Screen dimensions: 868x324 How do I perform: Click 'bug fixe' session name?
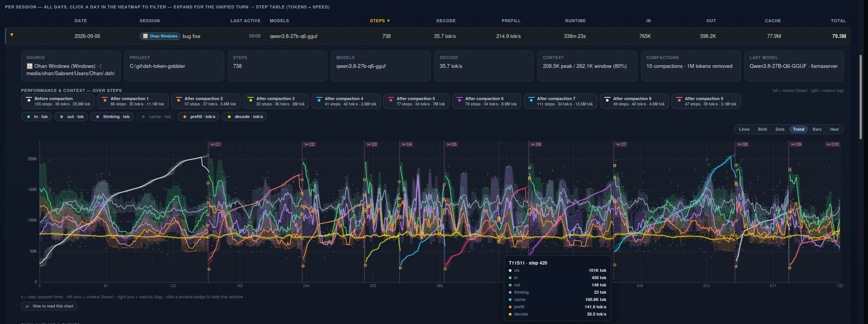tap(191, 36)
